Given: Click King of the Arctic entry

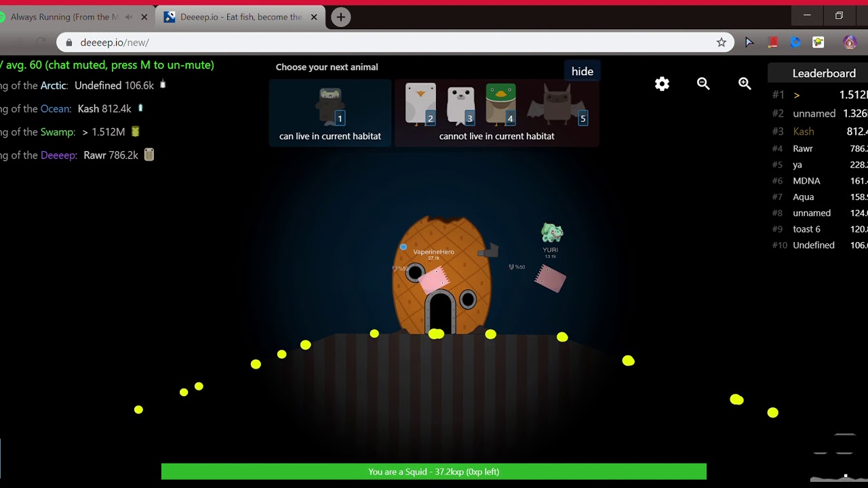Looking at the screenshot, I should 83,85.
